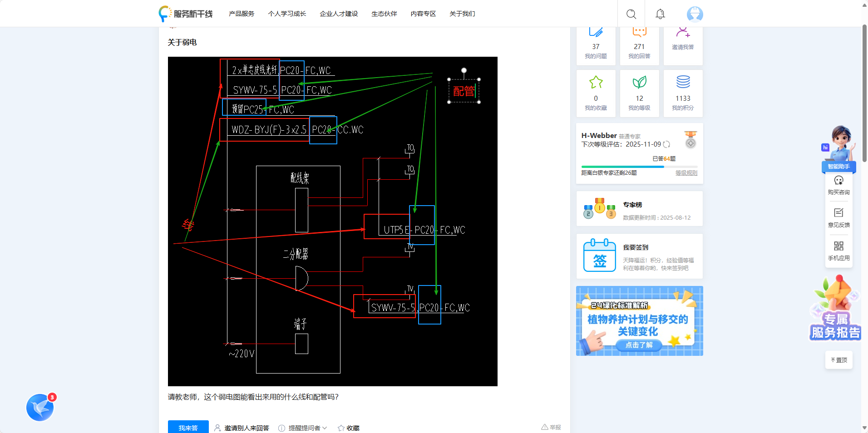Click the 服务新干线 logo
Viewport: 868px width, 433px height.
tap(186, 14)
